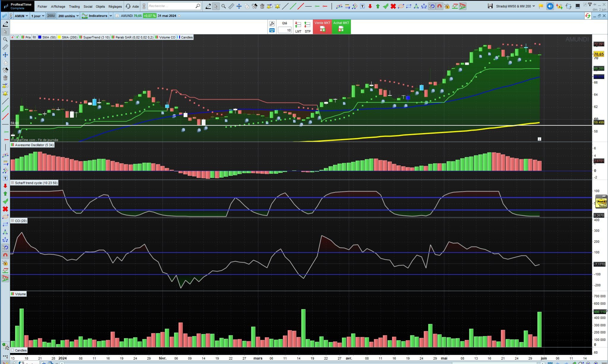Click the green Achat MKT button

341,27
